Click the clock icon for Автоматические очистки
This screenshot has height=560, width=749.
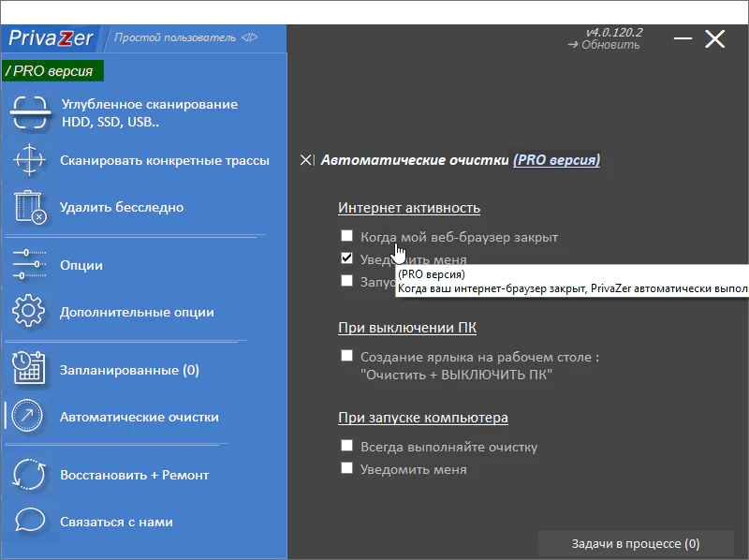(x=30, y=417)
